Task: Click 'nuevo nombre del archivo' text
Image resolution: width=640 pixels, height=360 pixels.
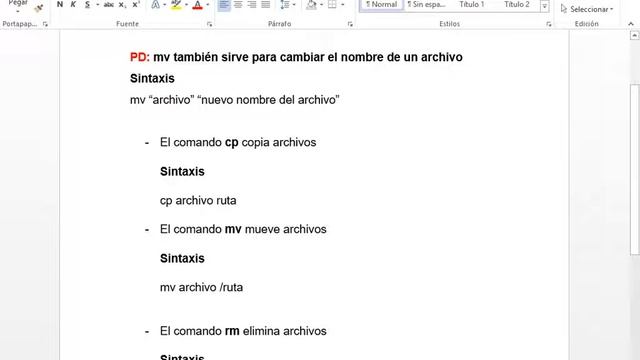Action: [268, 100]
